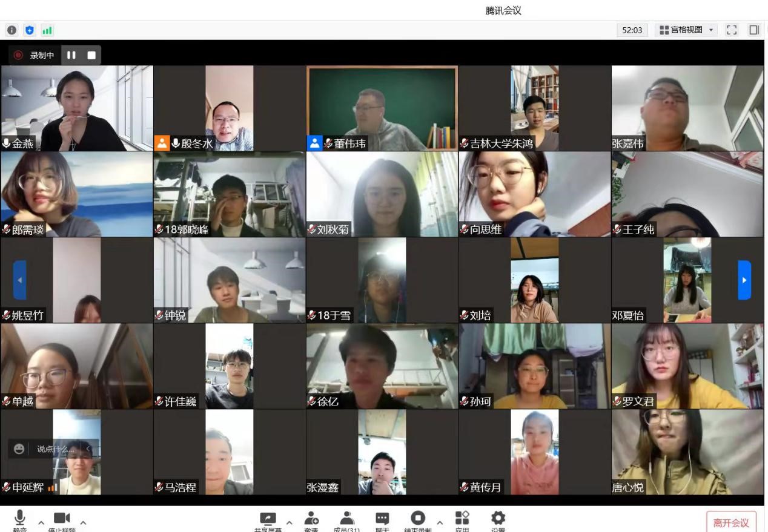Enter full screen mode

pos(732,30)
